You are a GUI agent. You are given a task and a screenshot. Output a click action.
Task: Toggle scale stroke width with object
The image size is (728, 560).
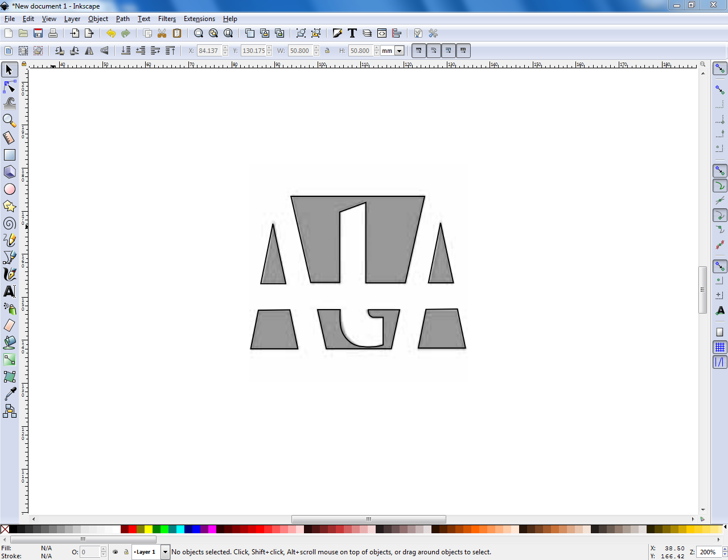click(x=418, y=51)
